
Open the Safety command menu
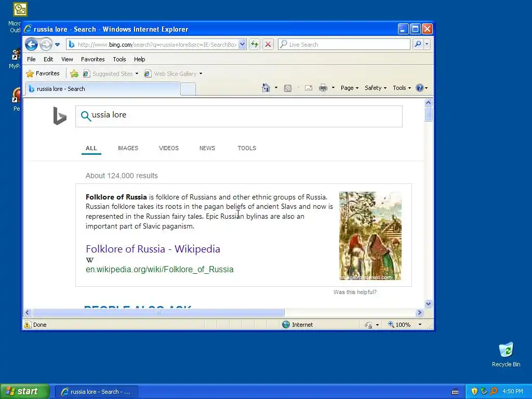[375, 88]
